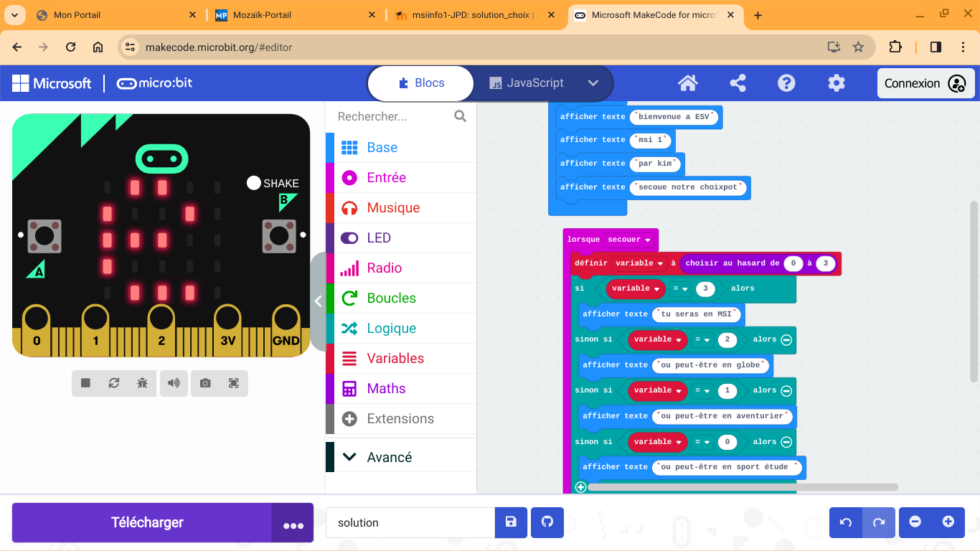Remove the sinon si branch with value 0
This screenshot has width=980, height=551.
pos(786,442)
